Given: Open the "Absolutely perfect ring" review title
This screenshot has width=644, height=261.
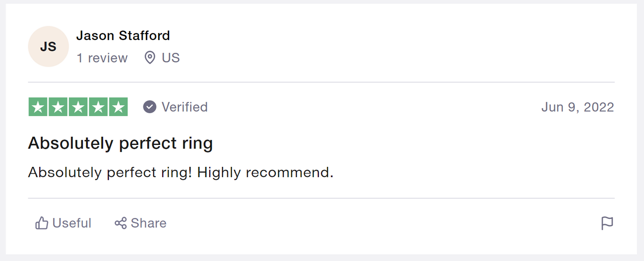Looking at the screenshot, I should tap(120, 143).
